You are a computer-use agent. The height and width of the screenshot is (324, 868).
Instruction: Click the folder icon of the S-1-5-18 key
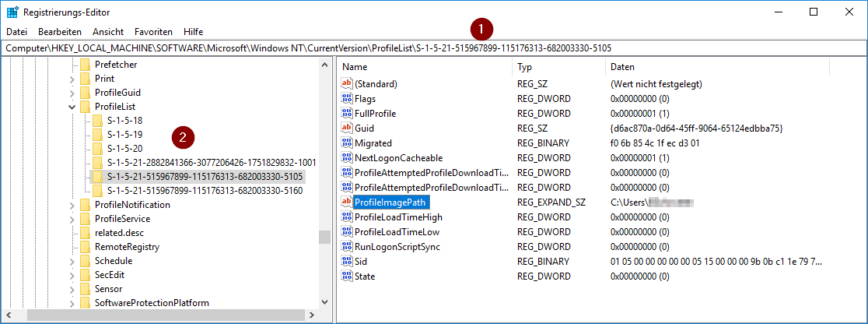pos(97,121)
